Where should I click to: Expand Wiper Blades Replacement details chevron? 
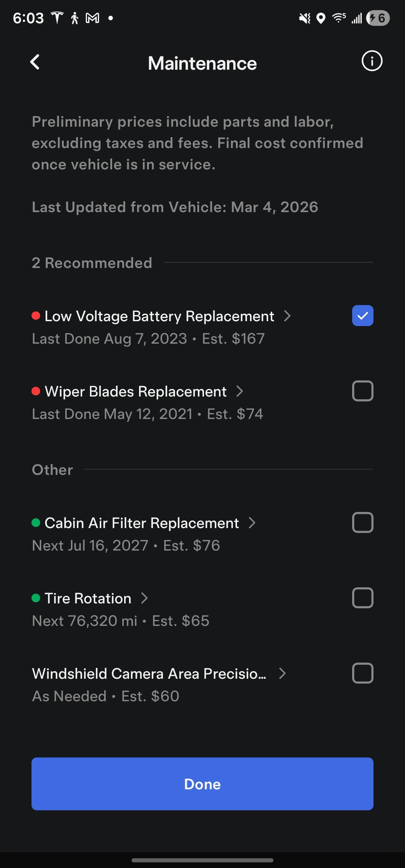[240, 391]
